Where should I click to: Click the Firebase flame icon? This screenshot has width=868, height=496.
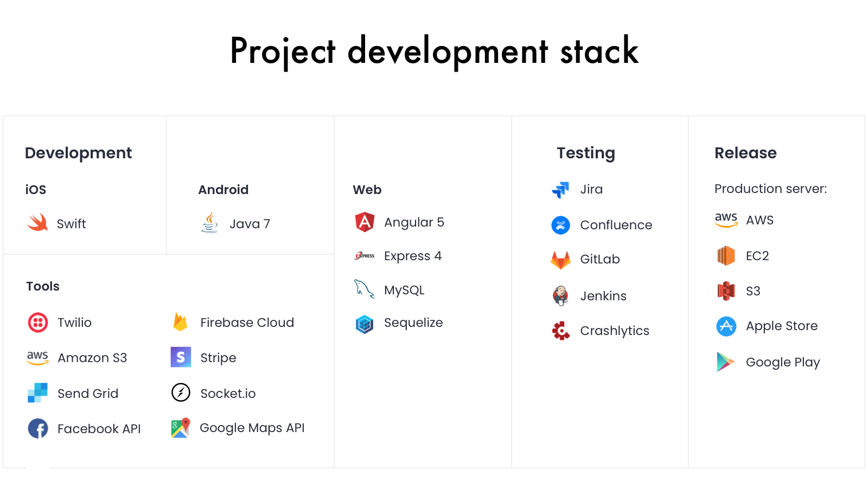180,322
